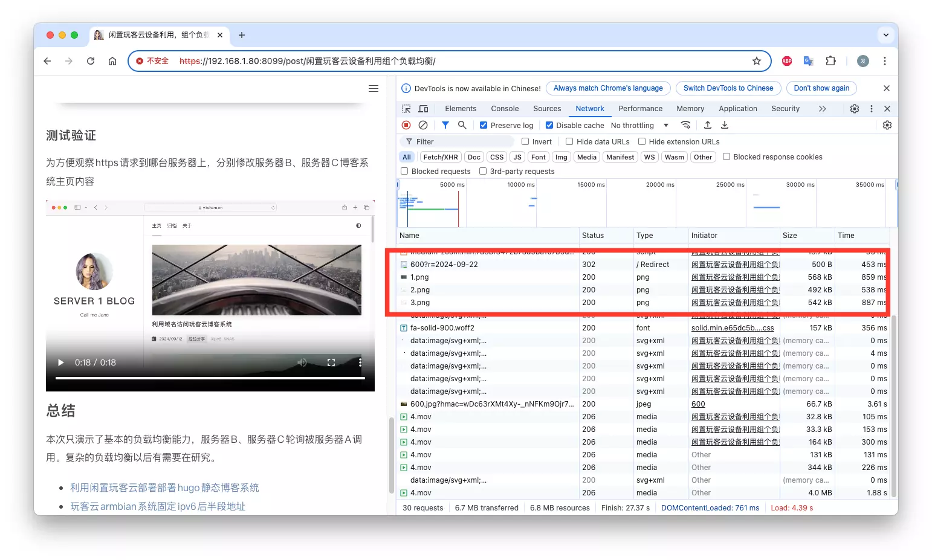Click Switch DevTools to Chinese
932x560 pixels.
728,88
